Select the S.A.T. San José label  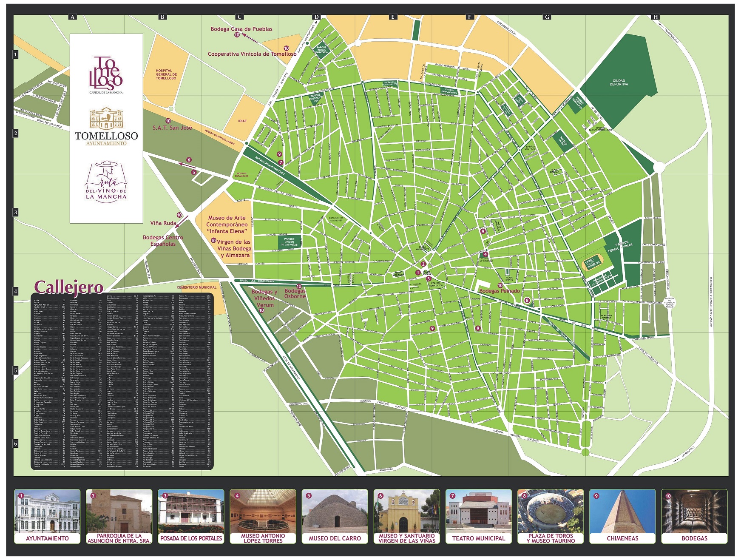(173, 128)
